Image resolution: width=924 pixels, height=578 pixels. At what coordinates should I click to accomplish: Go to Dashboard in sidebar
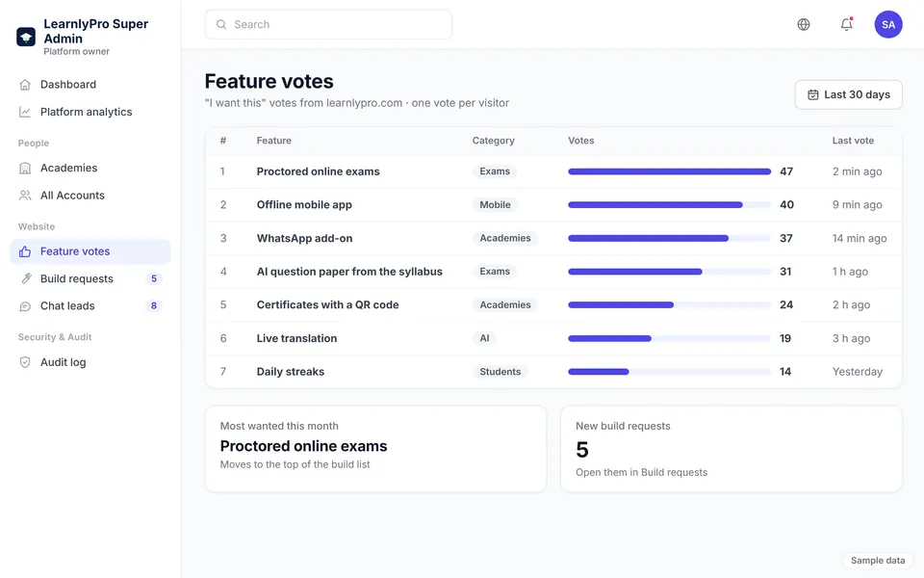coord(90,85)
